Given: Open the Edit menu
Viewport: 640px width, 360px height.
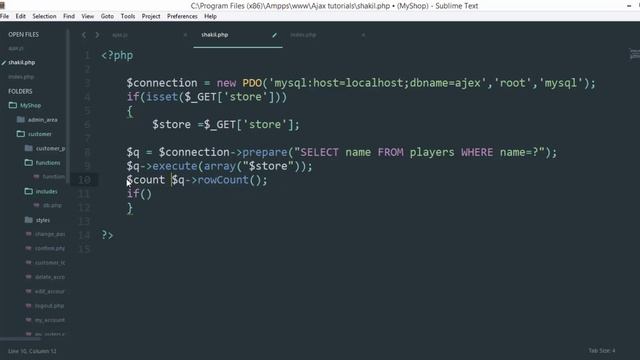Looking at the screenshot, I should (x=20, y=16).
